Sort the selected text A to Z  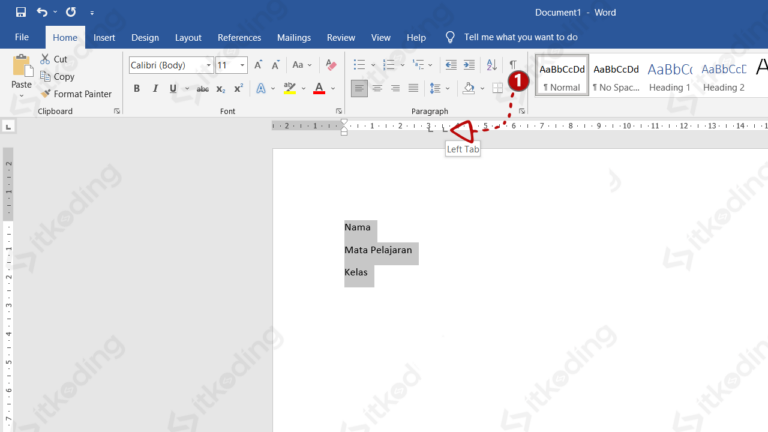tap(491, 65)
